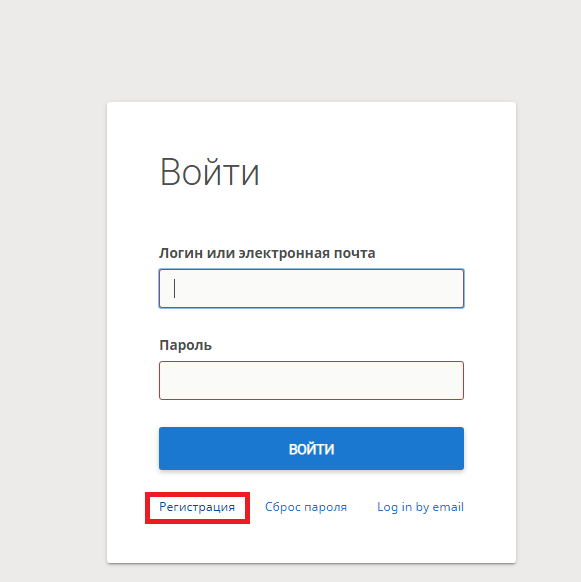581x582 pixels.
Task: Open the Регистрация link
Action: pyautogui.click(x=197, y=507)
